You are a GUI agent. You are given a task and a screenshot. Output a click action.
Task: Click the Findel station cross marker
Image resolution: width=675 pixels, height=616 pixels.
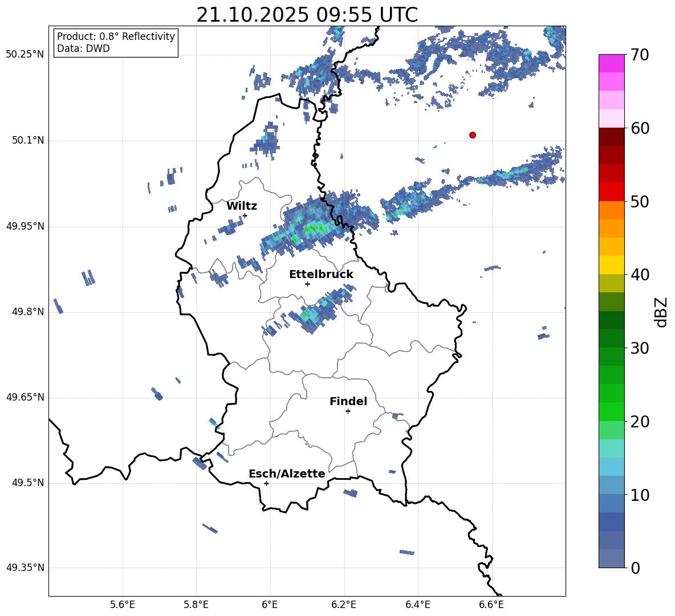[348, 411]
